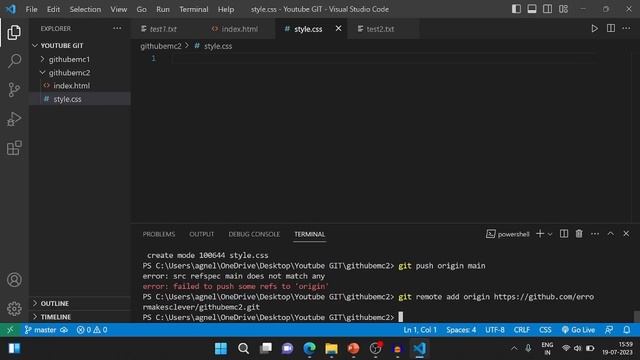Open terminal panel more actions ellipsis
640x360 pixels.
point(595,234)
